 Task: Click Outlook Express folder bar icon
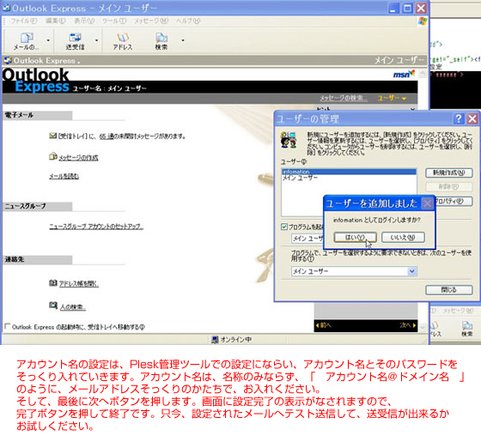[x=8, y=60]
